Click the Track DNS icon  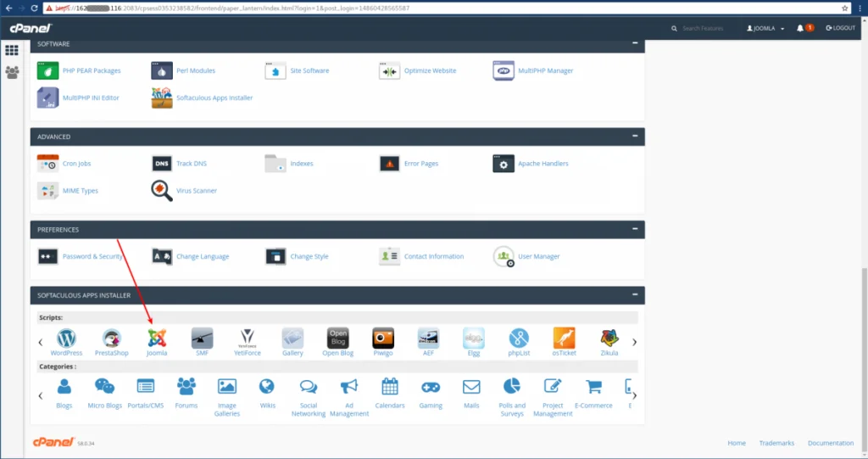pyautogui.click(x=162, y=164)
